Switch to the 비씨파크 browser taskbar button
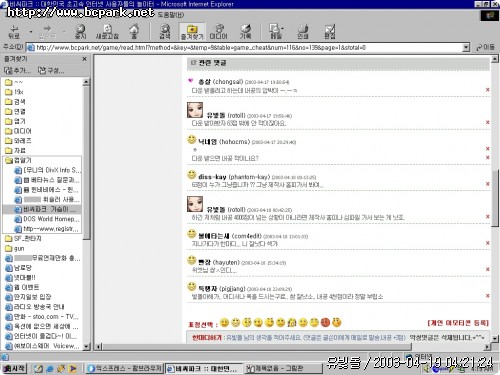Image resolution: width=500 pixels, height=375 pixels. click(x=203, y=368)
